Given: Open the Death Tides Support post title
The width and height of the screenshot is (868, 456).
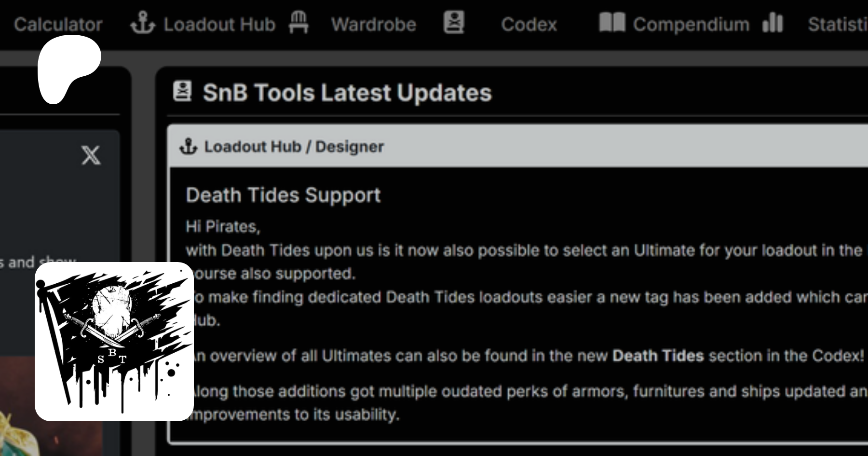Looking at the screenshot, I should click(283, 195).
